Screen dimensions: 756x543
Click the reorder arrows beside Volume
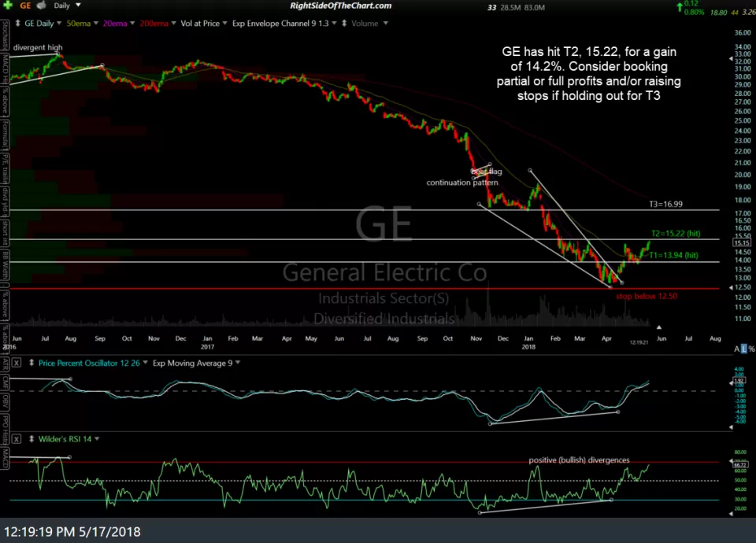point(344,23)
